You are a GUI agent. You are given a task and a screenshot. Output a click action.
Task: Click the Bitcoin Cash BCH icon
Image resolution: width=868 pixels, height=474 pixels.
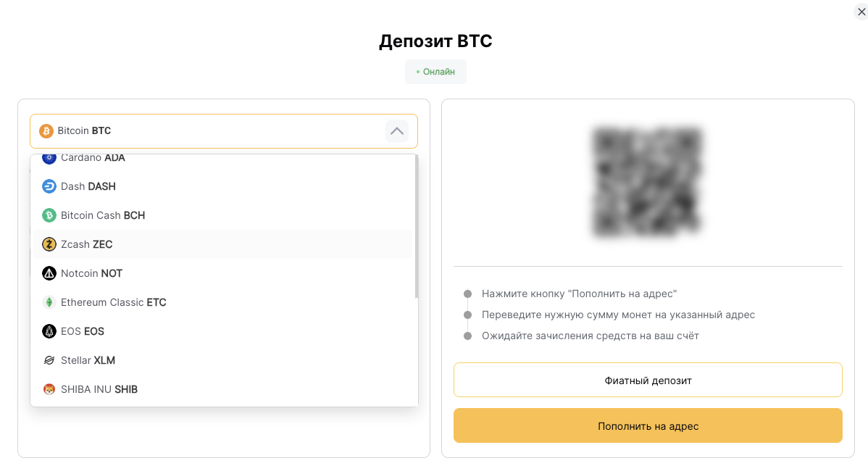click(x=49, y=215)
